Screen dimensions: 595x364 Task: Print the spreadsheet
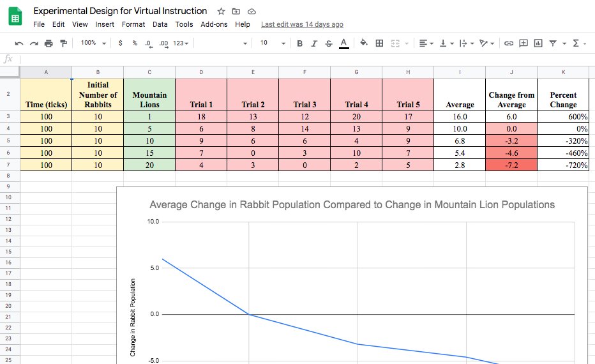click(49, 43)
